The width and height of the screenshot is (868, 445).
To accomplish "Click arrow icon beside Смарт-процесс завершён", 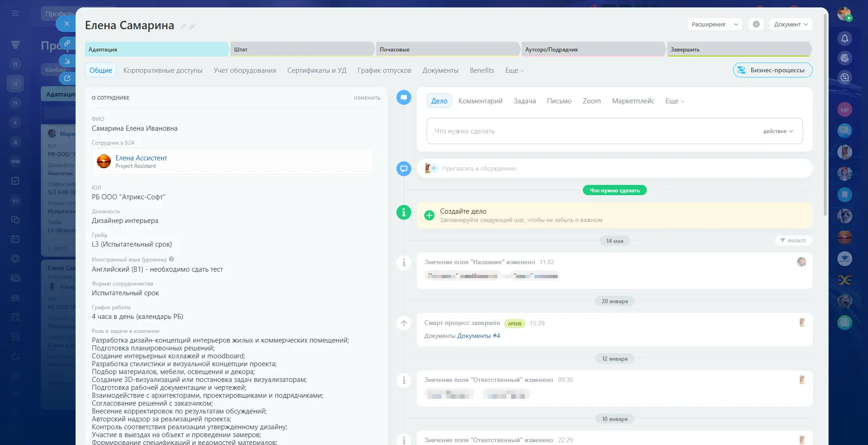I will pos(404,323).
